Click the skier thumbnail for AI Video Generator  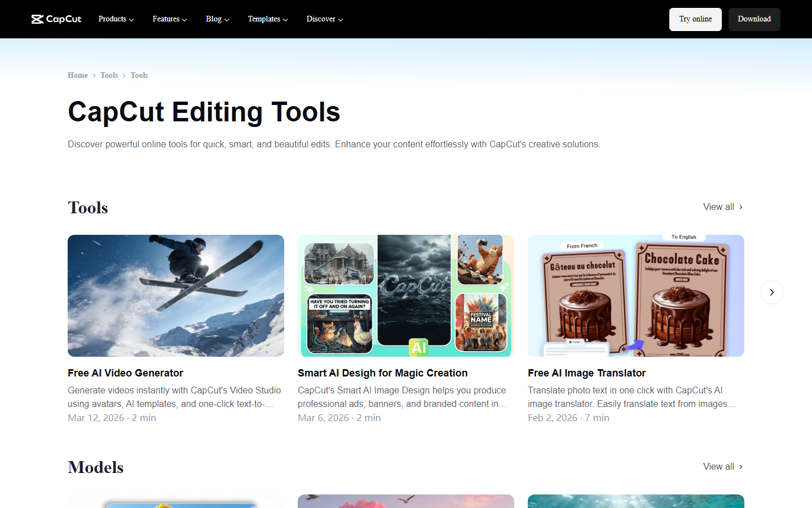tap(175, 296)
